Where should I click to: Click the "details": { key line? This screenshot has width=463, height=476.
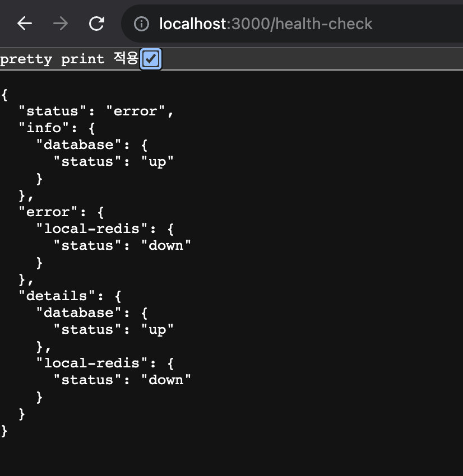point(70,296)
